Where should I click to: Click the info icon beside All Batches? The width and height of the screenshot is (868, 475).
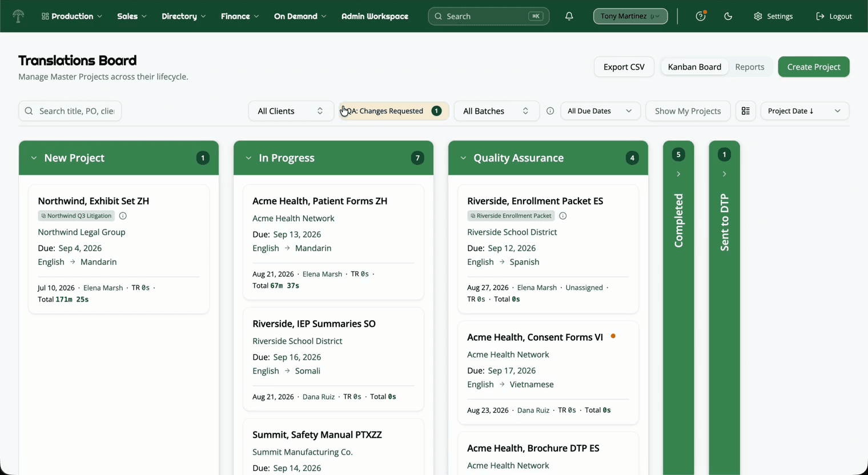point(550,111)
